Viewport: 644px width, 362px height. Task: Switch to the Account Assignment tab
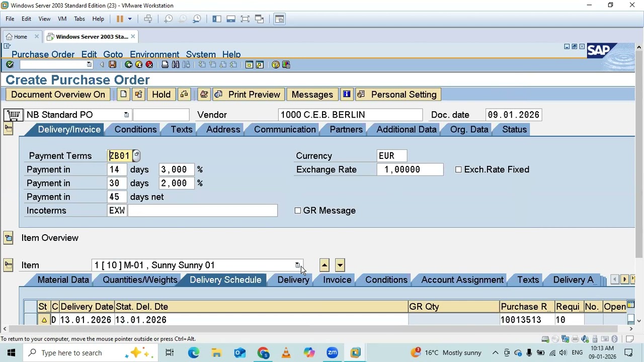[x=462, y=280]
